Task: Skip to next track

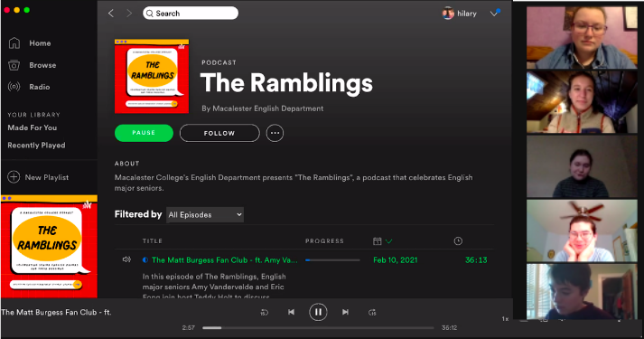Action: (x=345, y=312)
